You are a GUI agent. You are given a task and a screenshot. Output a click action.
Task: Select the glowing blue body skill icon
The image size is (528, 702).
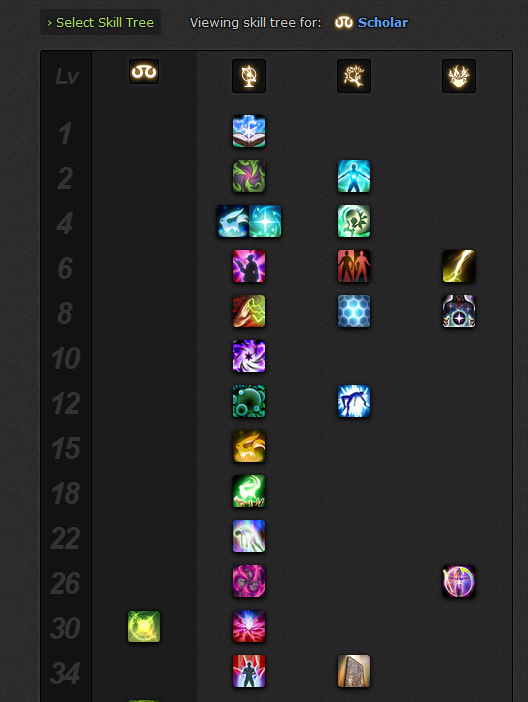354,176
